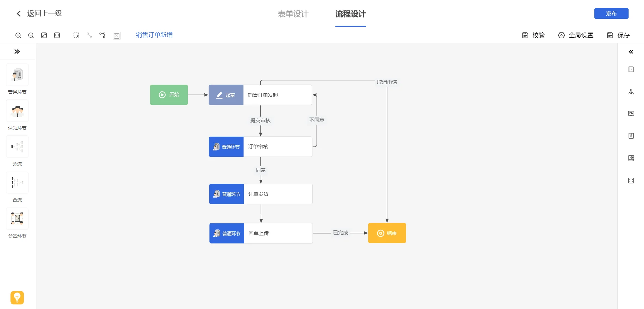
Task: Activate the marquee selection tool
Action: [x=76, y=35]
